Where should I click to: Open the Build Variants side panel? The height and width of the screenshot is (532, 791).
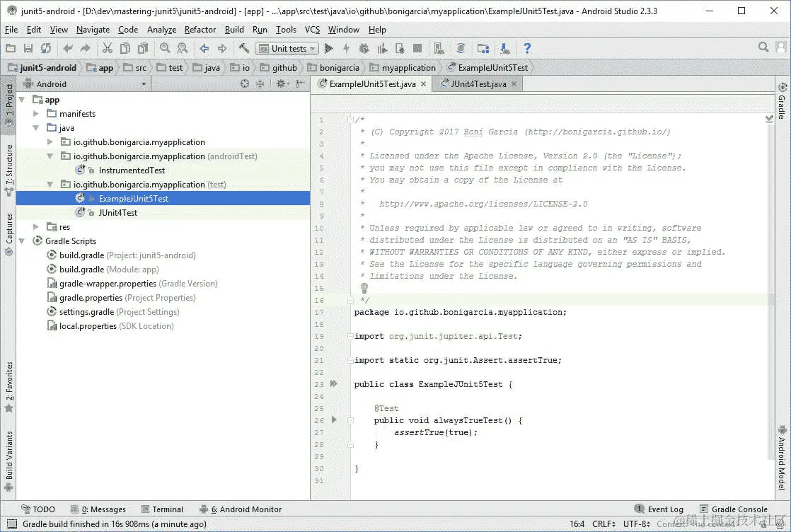pos(9,461)
